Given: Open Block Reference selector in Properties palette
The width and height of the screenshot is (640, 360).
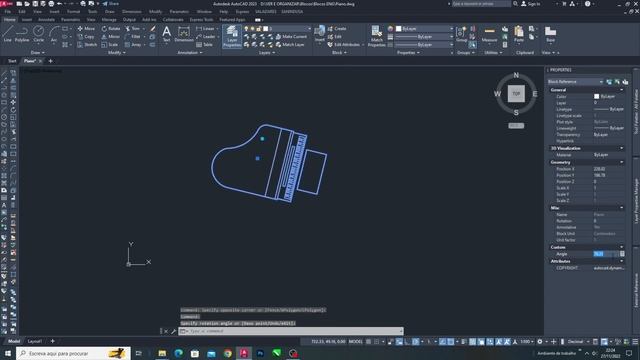Looking at the screenshot, I should pos(575,82).
